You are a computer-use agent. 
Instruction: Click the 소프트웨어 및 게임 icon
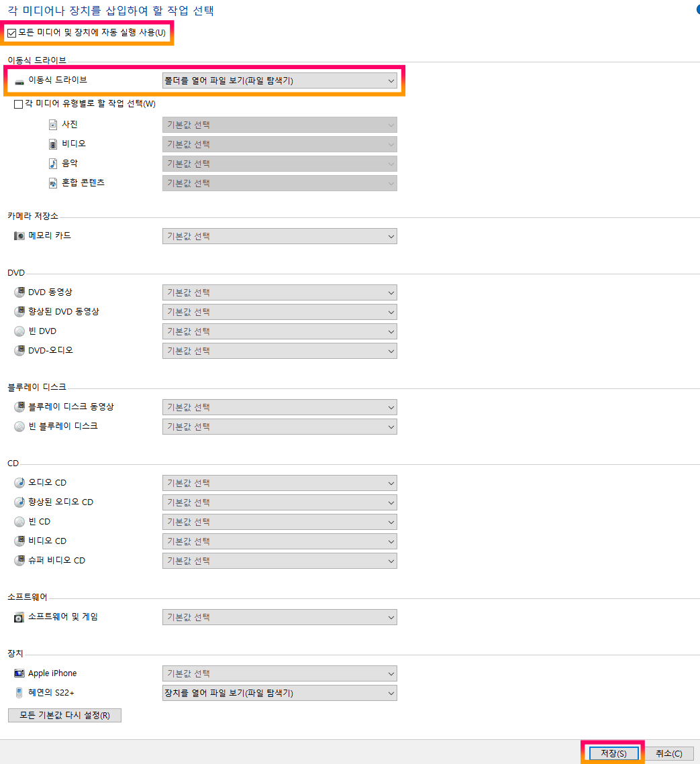coord(18,616)
